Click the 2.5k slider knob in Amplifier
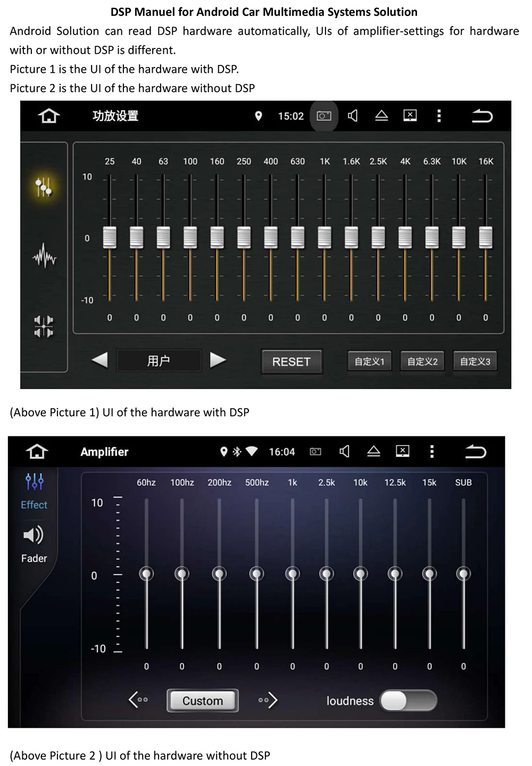 click(x=327, y=574)
